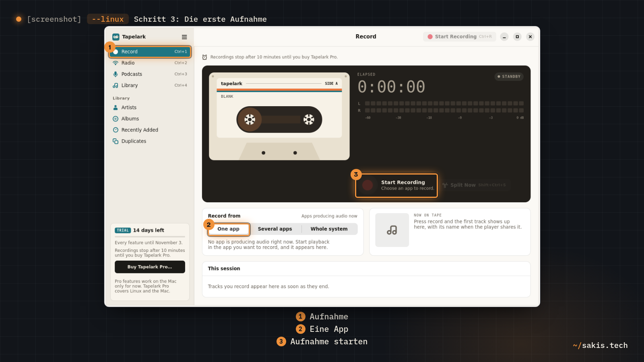644x362 pixels.
Task: Click the NOW ON TAPE label
Action: pyautogui.click(x=427, y=215)
